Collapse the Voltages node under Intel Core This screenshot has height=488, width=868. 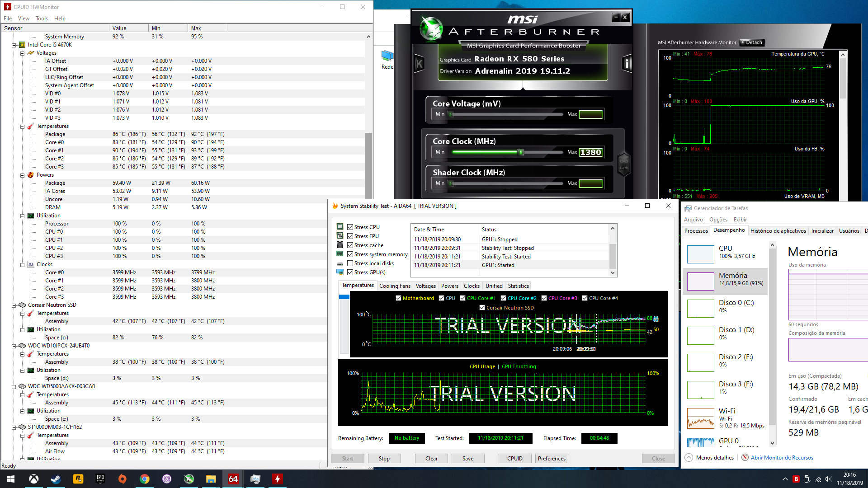tap(22, 53)
